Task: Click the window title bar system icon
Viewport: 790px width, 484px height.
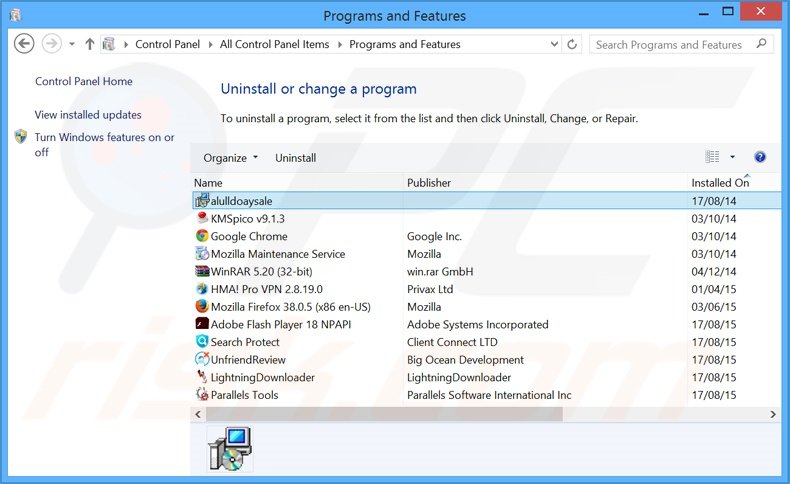Action: [16, 15]
